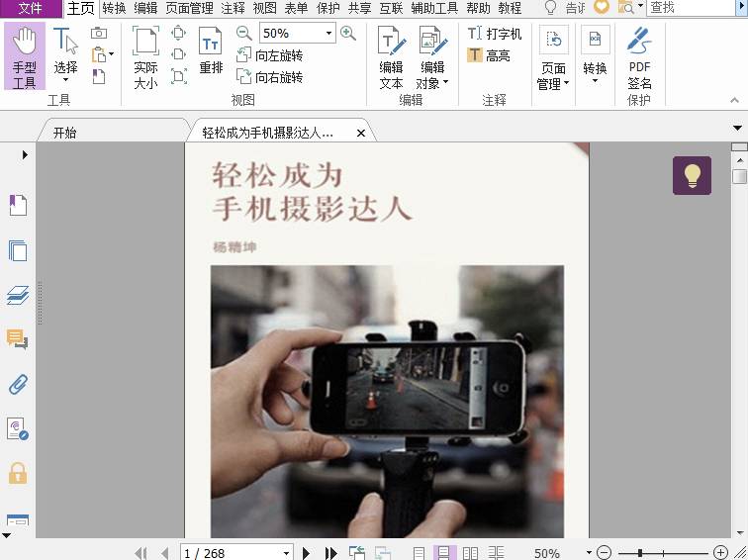The width and height of the screenshot is (748, 560).
Task: Open the comments panel in sidebar
Action: tap(18, 339)
